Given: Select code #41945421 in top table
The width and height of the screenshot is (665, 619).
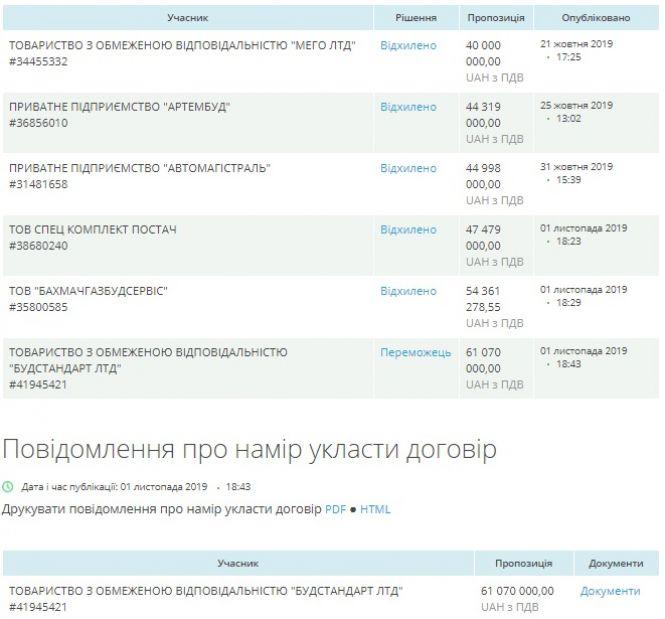Looking at the screenshot, I should pos(38,385).
